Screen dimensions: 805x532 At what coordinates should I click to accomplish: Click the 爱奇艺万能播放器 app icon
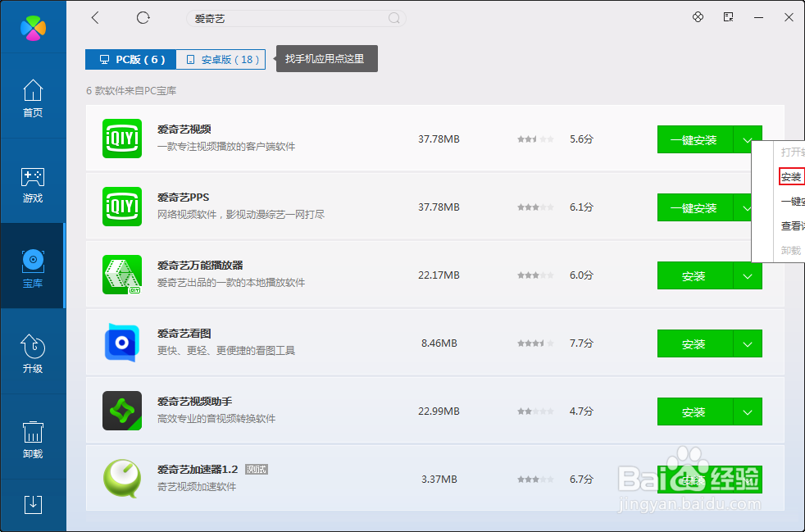coord(121,275)
